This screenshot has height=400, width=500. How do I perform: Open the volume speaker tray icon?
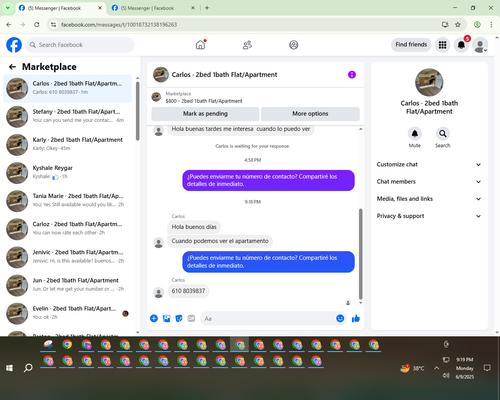point(446,376)
